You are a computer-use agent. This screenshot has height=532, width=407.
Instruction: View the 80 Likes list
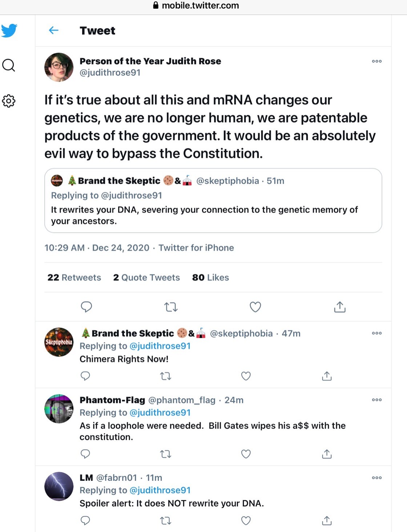coord(210,277)
